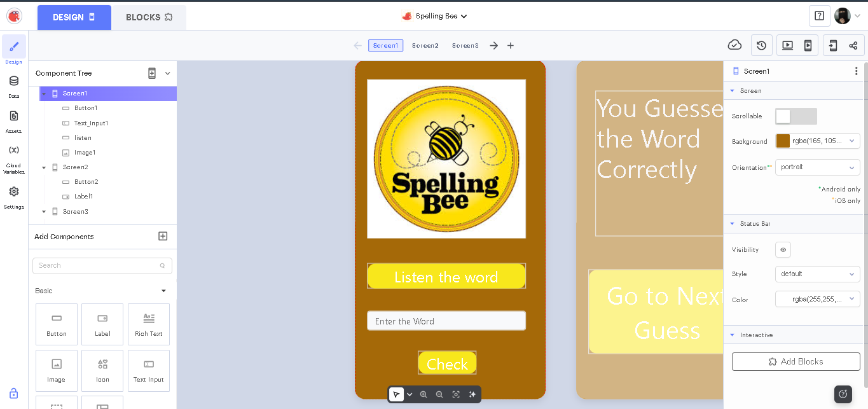Open the Assets sidebar section
The height and width of the screenshot is (409, 868).
tap(14, 120)
